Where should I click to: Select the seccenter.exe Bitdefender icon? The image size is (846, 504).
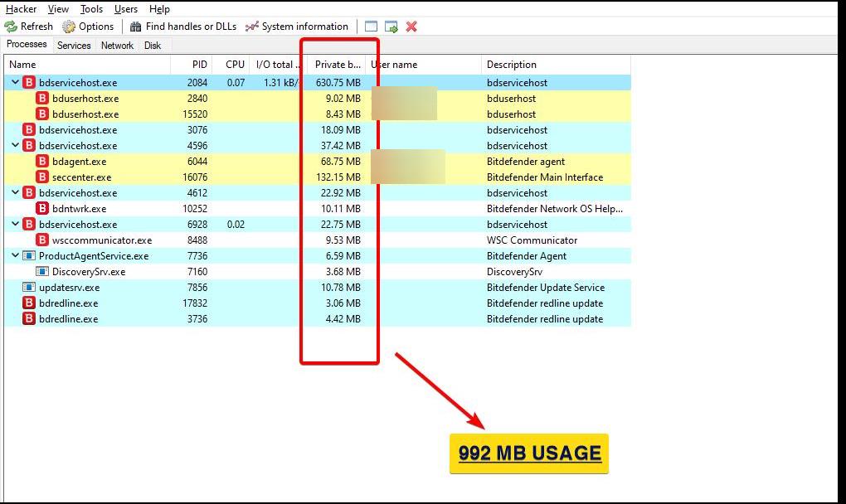click(x=42, y=177)
